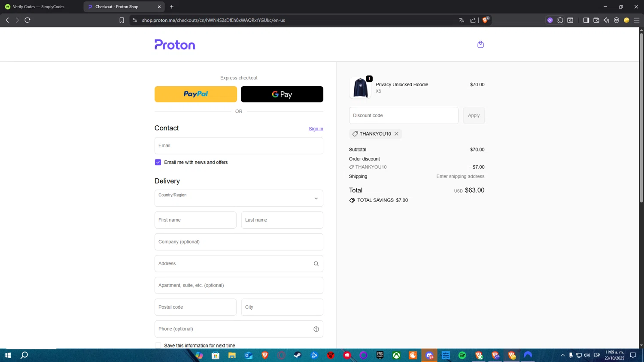Check Save this information for next time
Screen dimensions: 644x362
[x=158, y=346]
